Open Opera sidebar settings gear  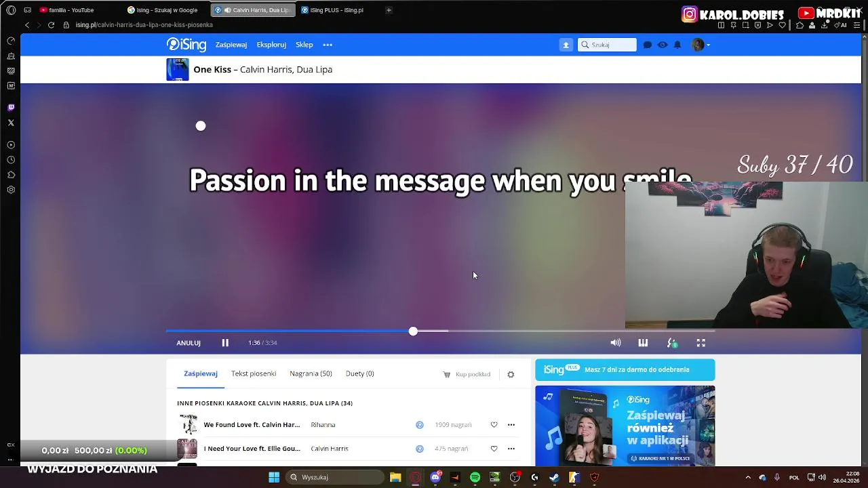point(11,190)
